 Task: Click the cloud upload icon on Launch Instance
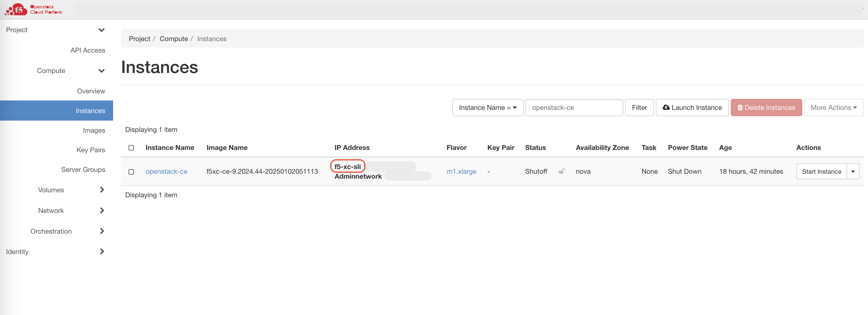pyautogui.click(x=667, y=107)
